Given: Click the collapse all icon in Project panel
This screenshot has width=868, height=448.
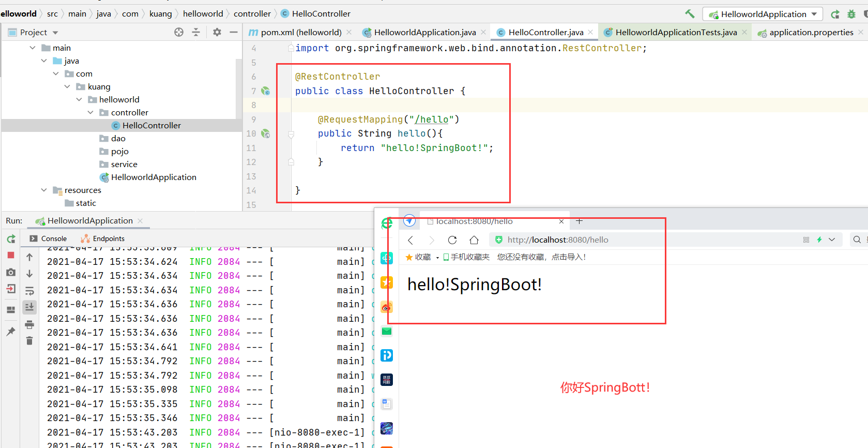Looking at the screenshot, I should (196, 32).
